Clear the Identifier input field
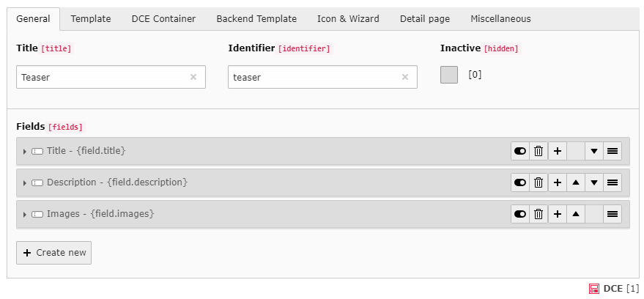This screenshot has width=644, height=299. point(405,77)
